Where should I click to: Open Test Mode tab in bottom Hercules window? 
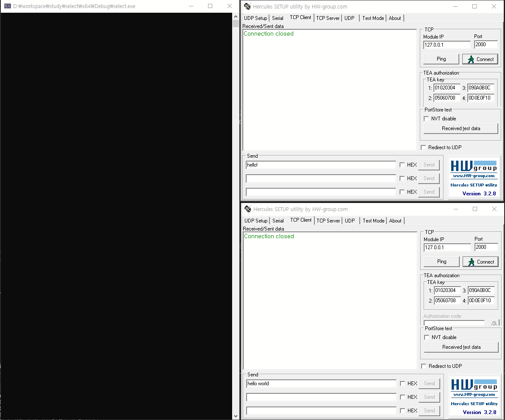(373, 221)
